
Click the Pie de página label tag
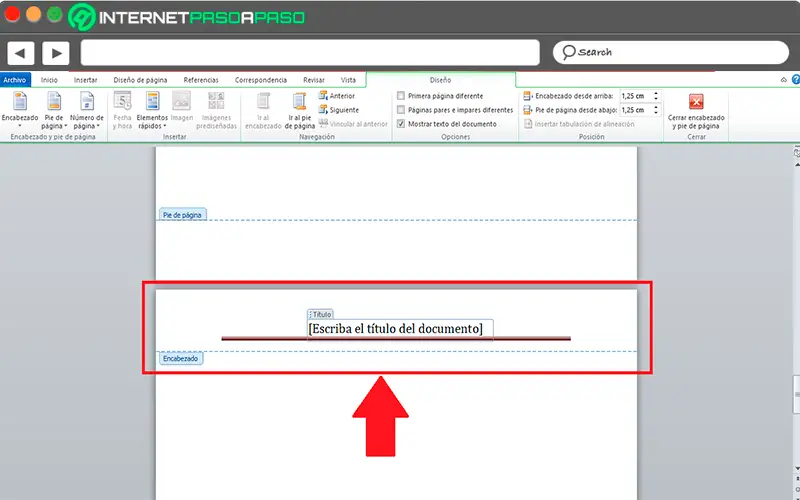coord(182,215)
